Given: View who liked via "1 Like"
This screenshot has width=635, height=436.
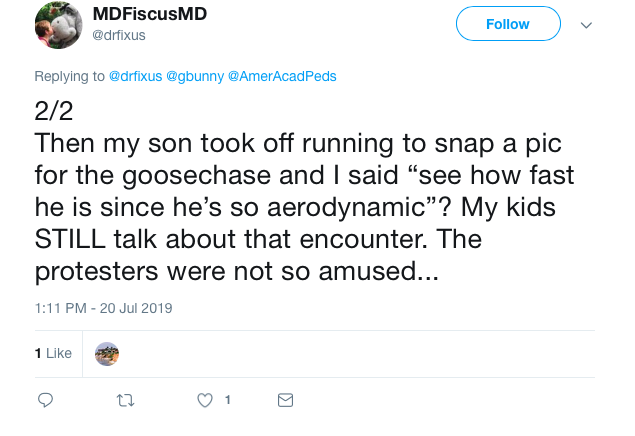Looking at the screenshot, I should click(x=53, y=353).
